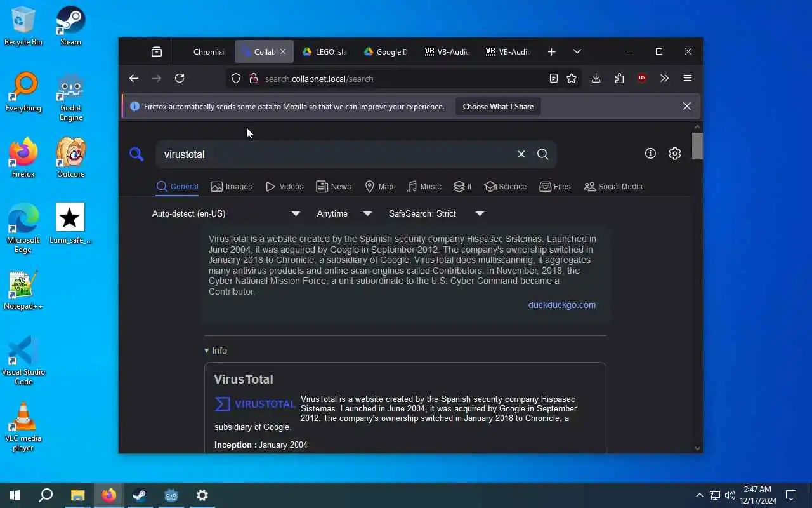Image resolution: width=812 pixels, height=508 pixels.
Task: Select the General search category
Action: click(178, 187)
